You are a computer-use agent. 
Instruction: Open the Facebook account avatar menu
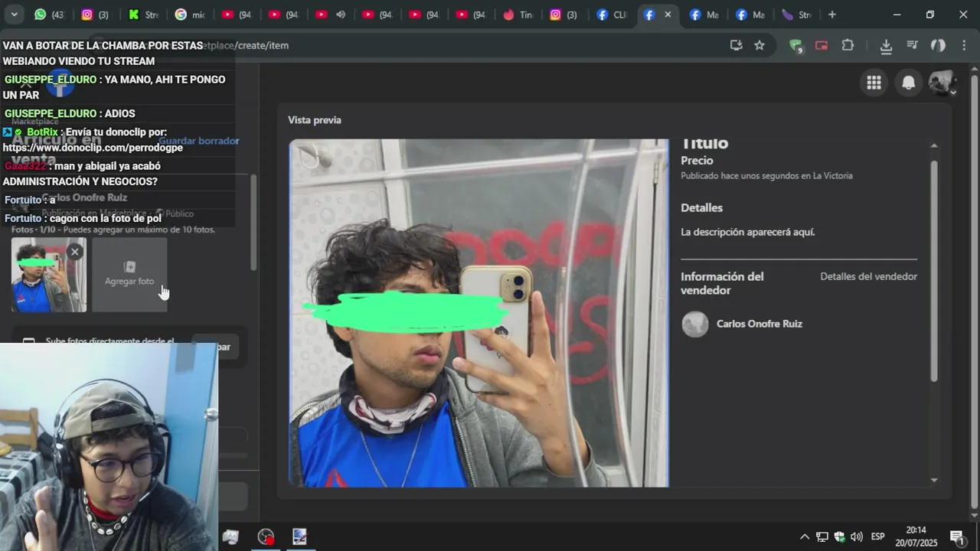[x=942, y=83]
